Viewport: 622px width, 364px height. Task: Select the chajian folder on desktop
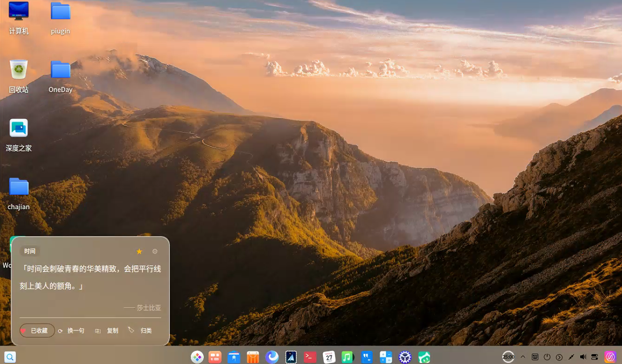(x=19, y=194)
